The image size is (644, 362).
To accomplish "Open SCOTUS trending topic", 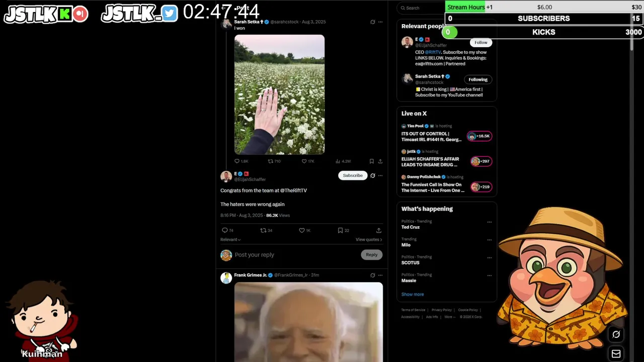I will 411,262.
